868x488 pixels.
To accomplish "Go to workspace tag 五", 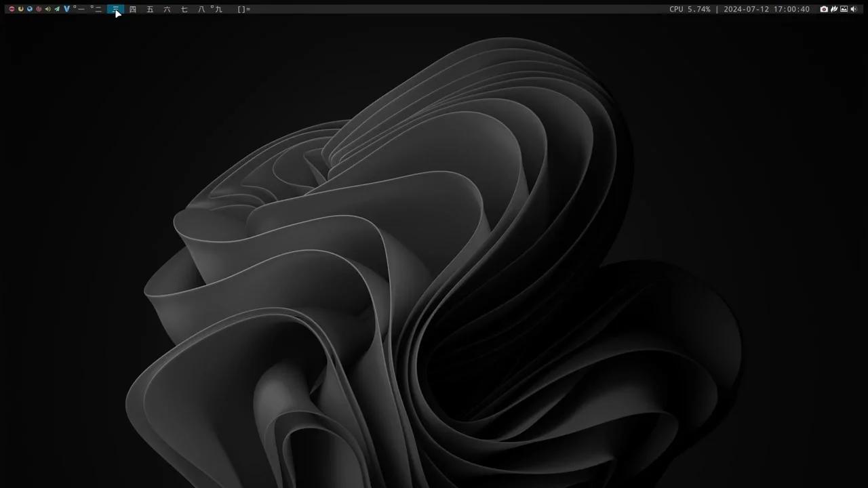I will [x=150, y=9].
